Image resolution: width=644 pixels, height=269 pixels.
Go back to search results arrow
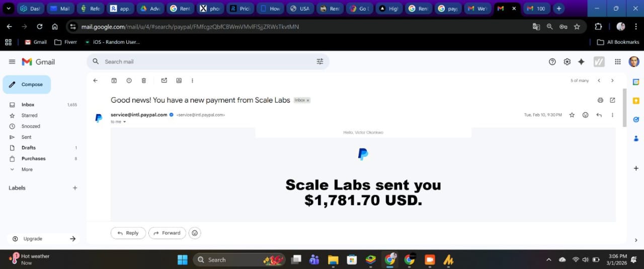click(x=96, y=80)
